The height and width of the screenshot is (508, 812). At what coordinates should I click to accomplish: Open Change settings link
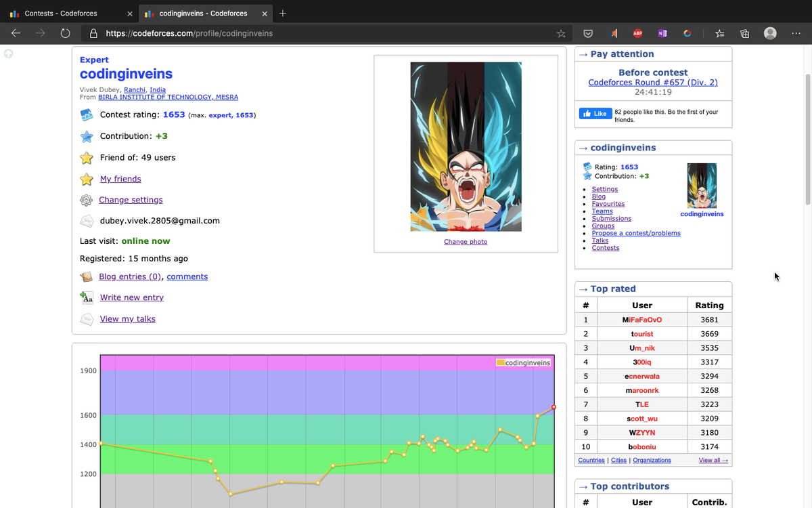point(131,200)
